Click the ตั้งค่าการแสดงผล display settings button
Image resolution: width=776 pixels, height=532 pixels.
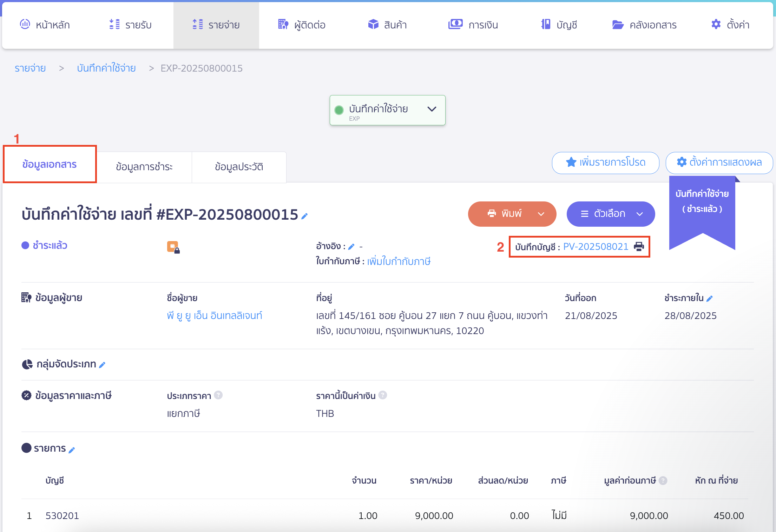click(x=719, y=162)
